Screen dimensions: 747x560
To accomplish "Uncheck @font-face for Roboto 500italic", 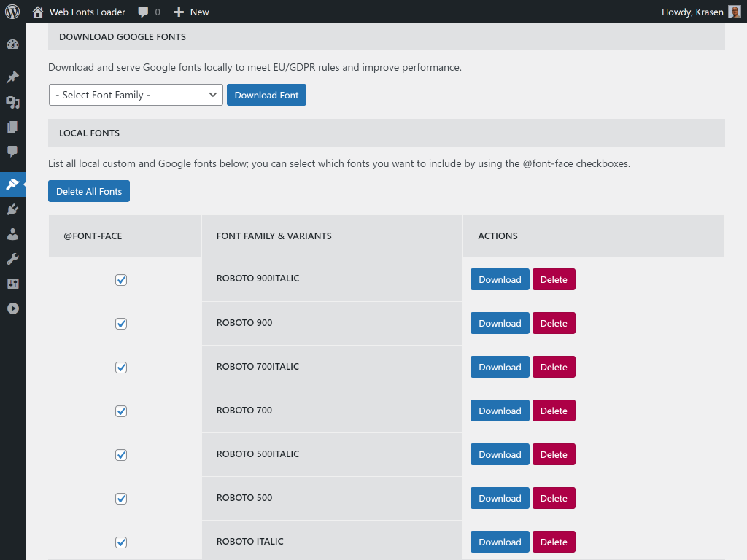I will 121,455.
